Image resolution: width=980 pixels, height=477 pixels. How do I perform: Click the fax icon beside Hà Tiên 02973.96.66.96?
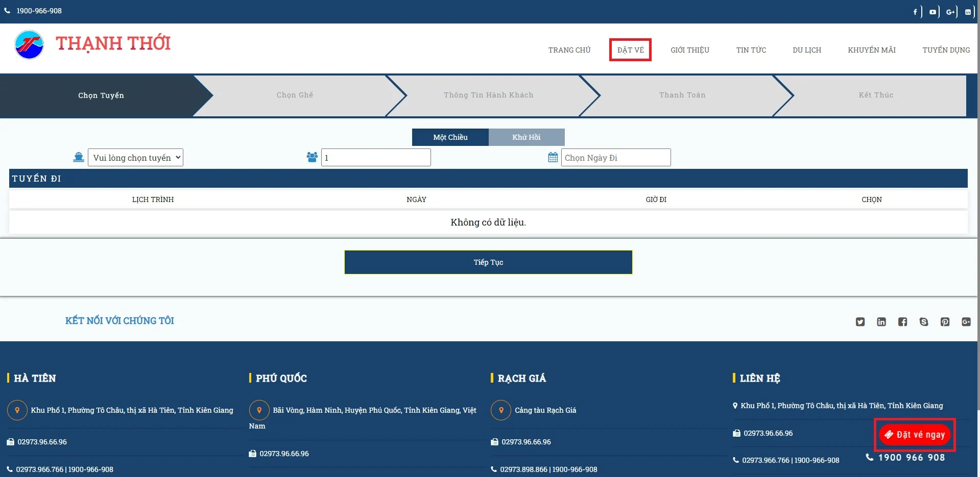click(10, 442)
